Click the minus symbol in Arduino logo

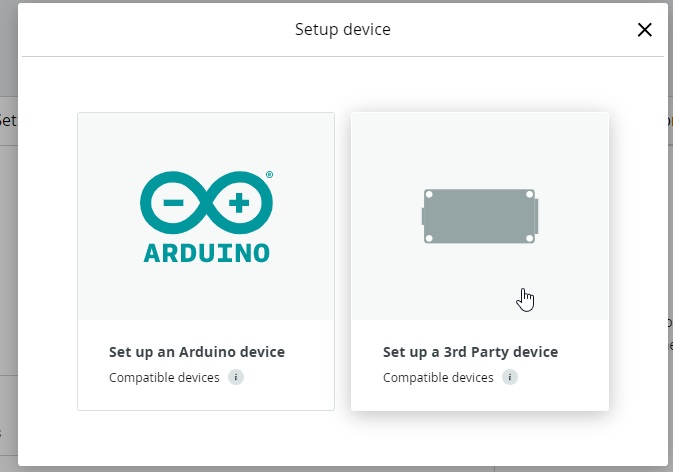pyautogui.click(x=173, y=203)
